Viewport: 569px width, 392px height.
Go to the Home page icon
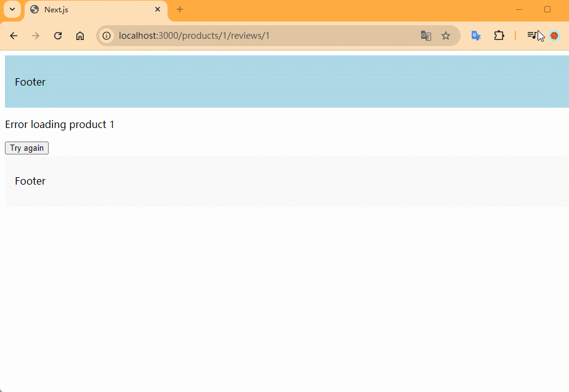pyautogui.click(x=80, y=36)
